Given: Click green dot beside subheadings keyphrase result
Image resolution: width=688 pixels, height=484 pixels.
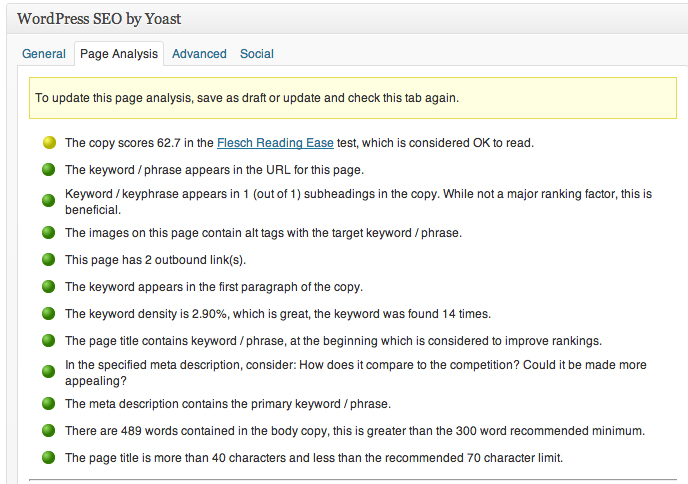Looking at the screenshot, I should pyautogui.click(x=48, y=201).
